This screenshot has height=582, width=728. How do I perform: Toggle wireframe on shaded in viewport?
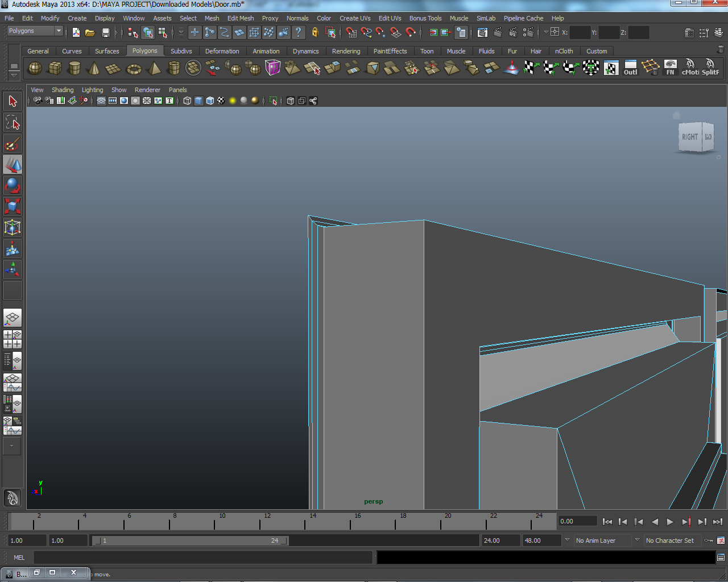click(x=210, y=101)
